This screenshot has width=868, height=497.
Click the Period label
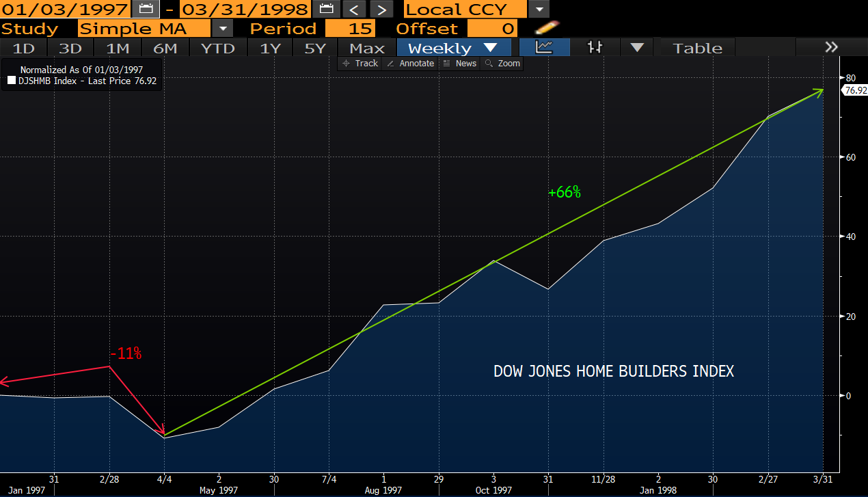(x=283, y=29)
